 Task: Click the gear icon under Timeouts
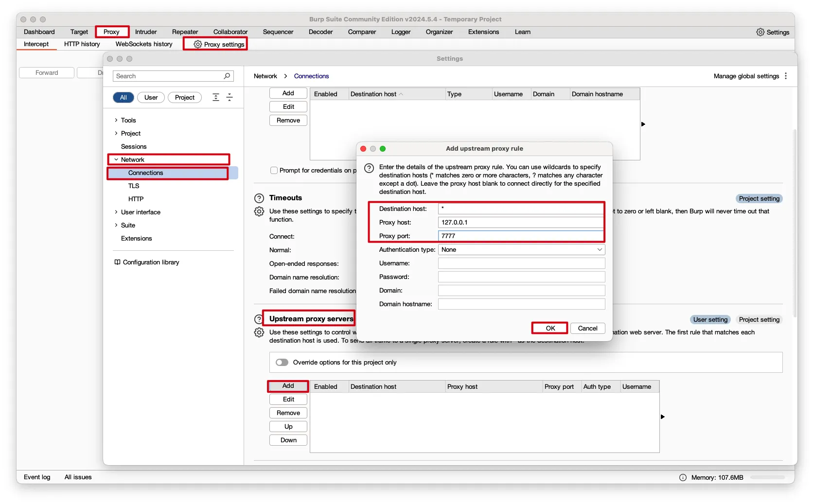[259, 211]
